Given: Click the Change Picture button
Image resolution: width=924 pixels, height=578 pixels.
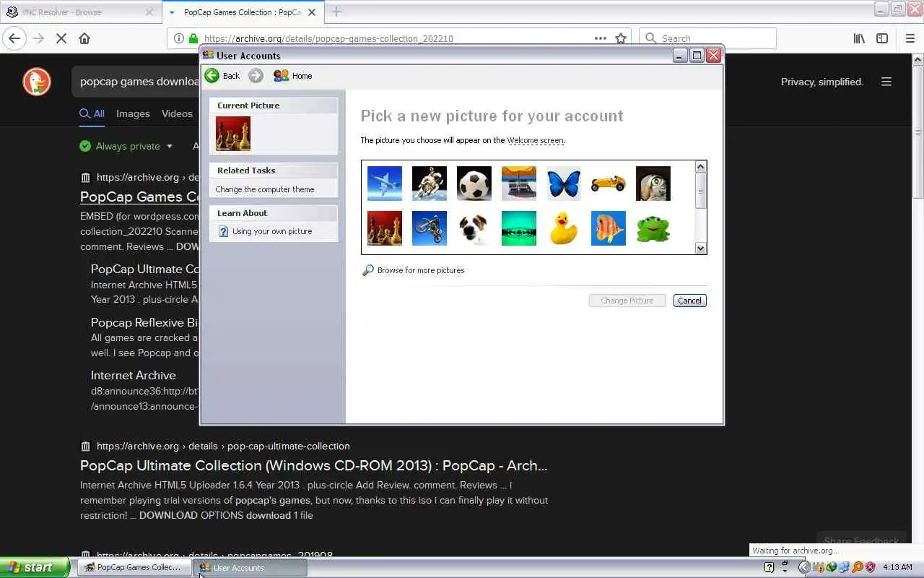Looking at the screenshot, I should pos(627,301).
